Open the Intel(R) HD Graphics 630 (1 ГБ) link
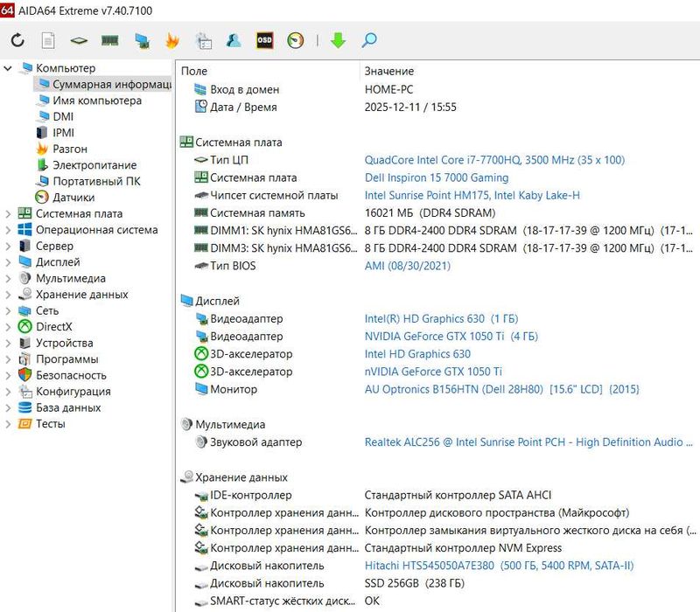700x612 pixels. click(442, 318)
